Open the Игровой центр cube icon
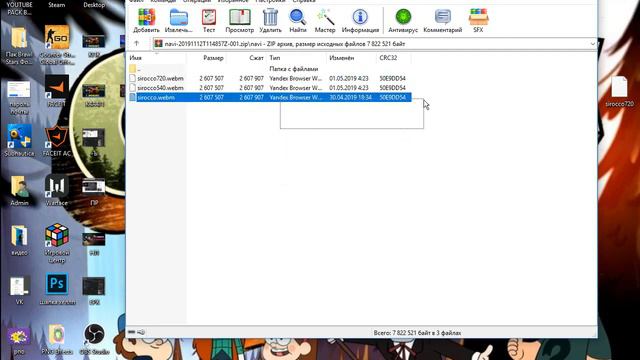 point(57,243)
